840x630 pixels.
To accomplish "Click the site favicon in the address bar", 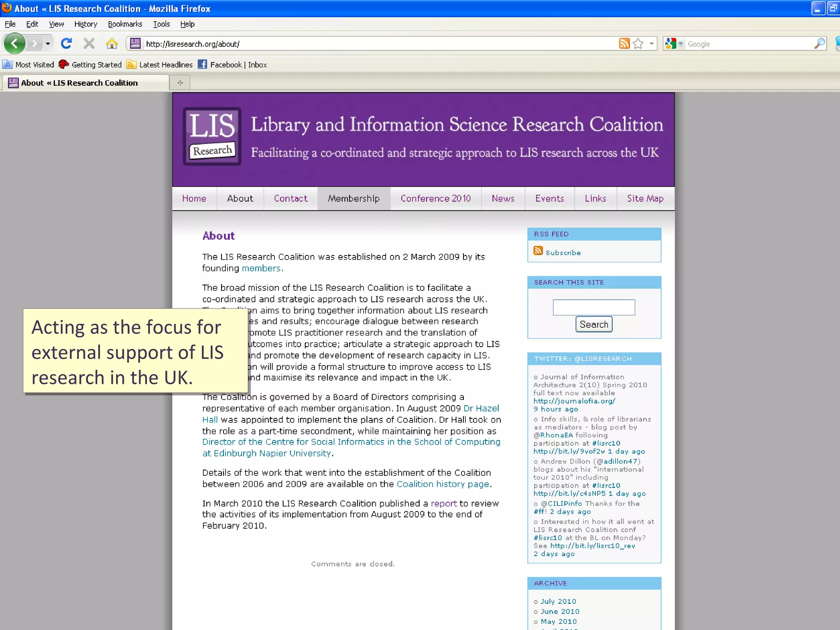I will coord(135,43).
